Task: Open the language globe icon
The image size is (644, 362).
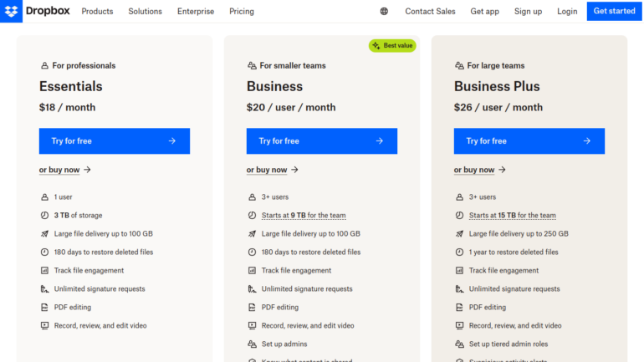Action: [x=384, y=12]
